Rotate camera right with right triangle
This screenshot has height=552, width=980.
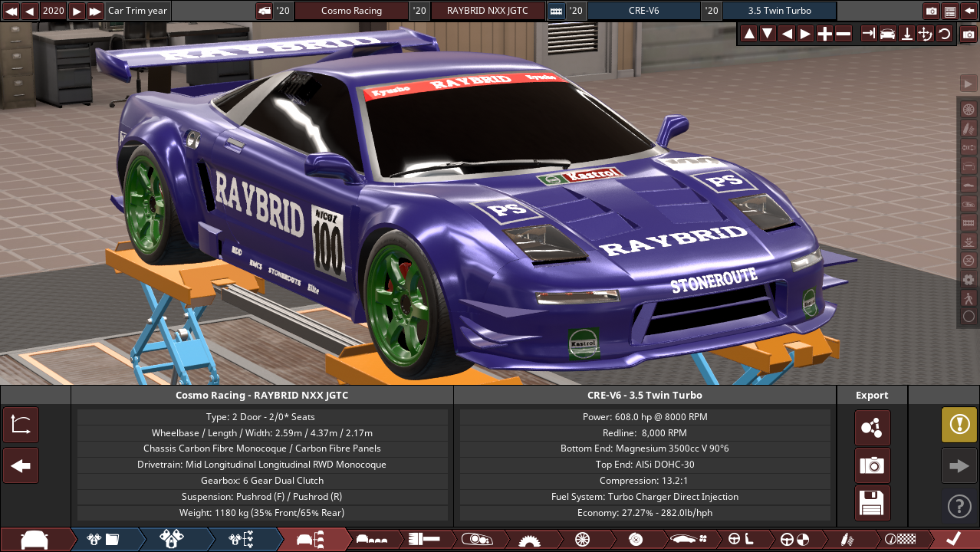coord(805,34)
